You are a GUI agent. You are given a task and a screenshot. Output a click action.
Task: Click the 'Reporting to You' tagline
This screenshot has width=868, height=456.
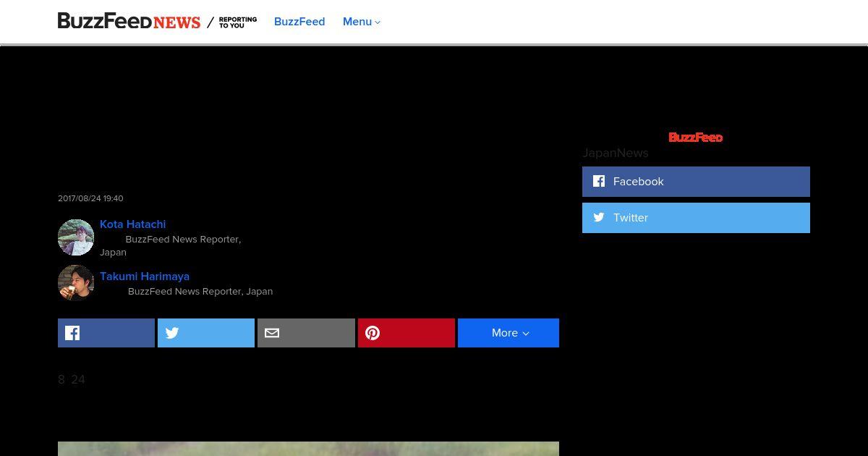point(238,22)
